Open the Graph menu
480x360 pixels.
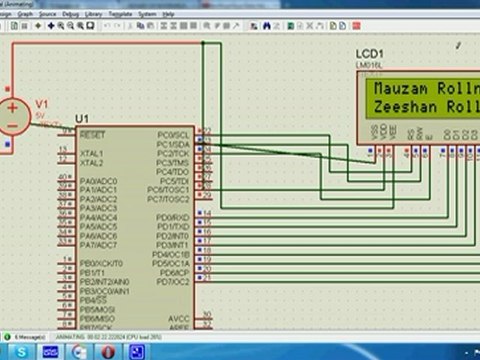coord(25,14)
